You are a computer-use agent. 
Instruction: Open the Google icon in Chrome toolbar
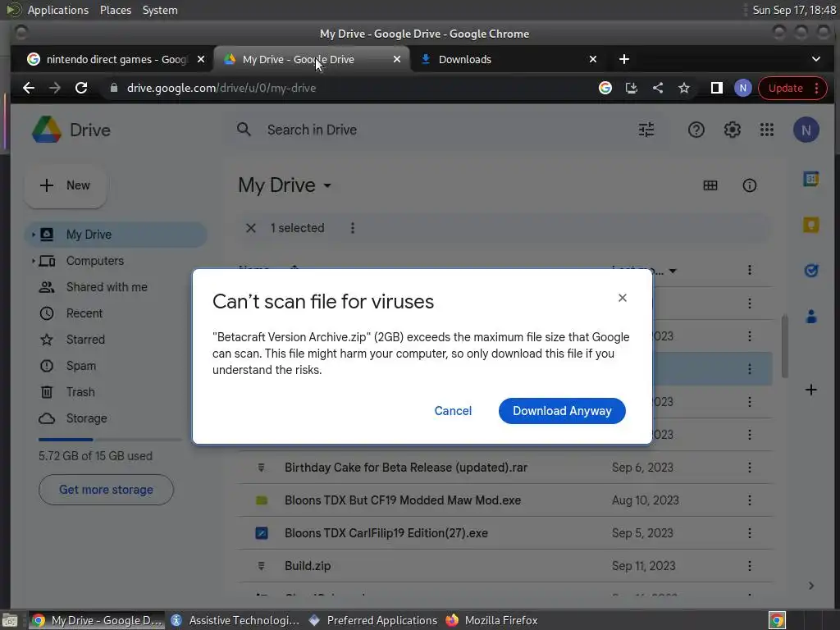(x=605, y=88)
